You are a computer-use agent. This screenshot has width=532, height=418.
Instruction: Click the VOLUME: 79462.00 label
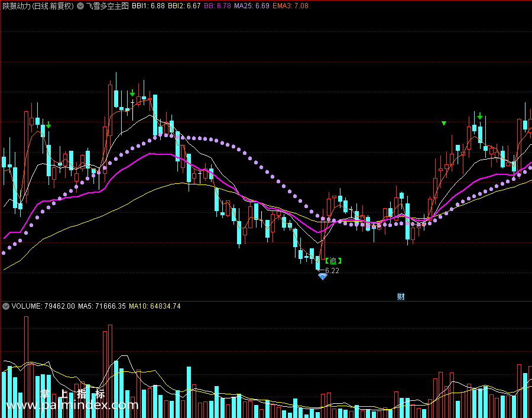click(x=43, y=306)
